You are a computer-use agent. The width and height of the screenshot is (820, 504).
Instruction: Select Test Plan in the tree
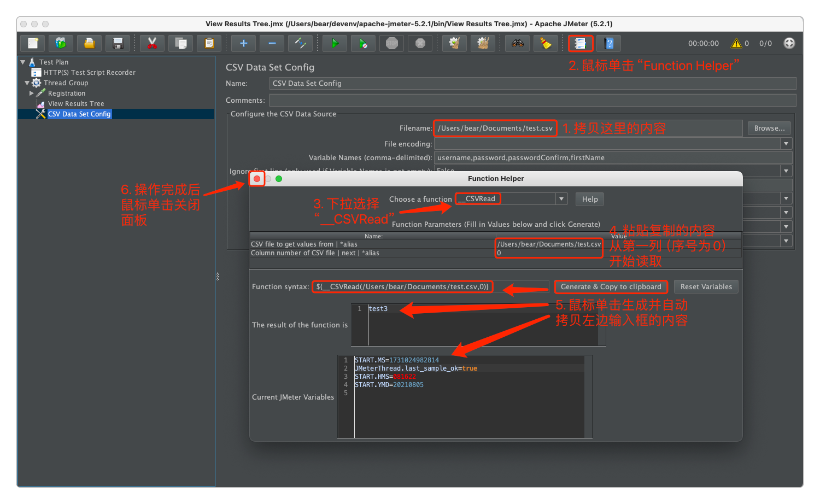(54, 62)
